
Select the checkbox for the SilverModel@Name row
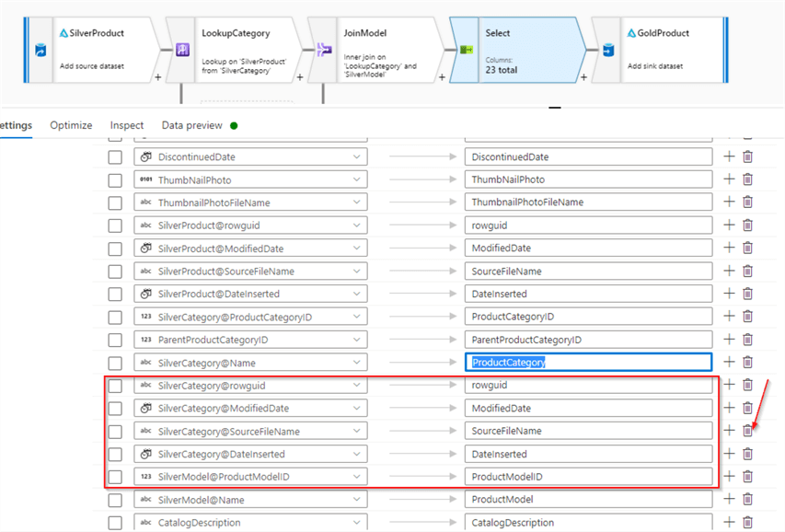pyautogui.click(x=114, y=499)
